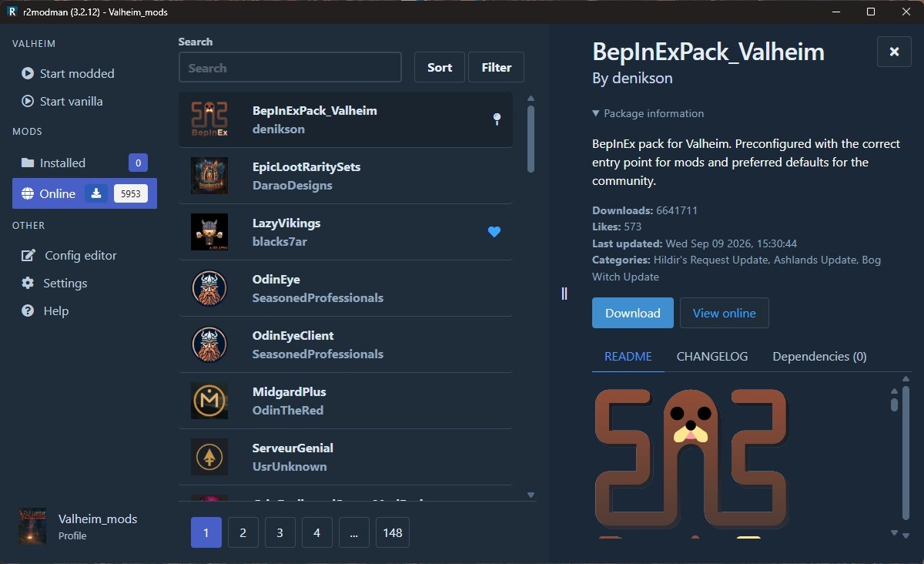Click the heart icon on LazyVikings
The image size is (924, 564).
click(494, 231)
